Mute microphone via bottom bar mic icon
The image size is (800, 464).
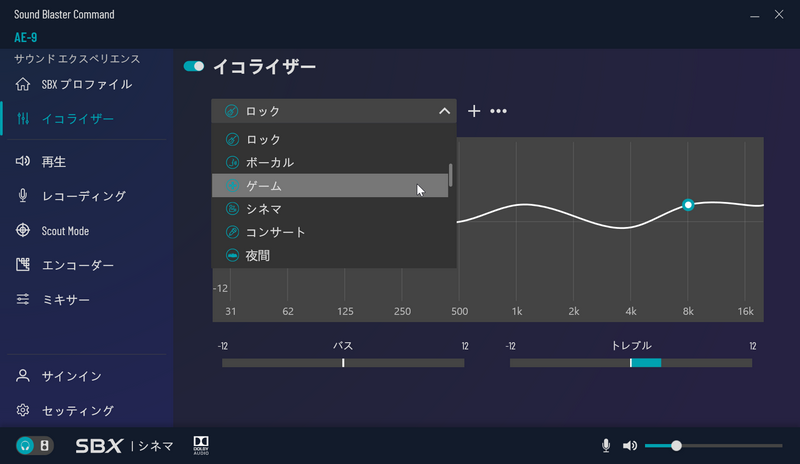606,446
